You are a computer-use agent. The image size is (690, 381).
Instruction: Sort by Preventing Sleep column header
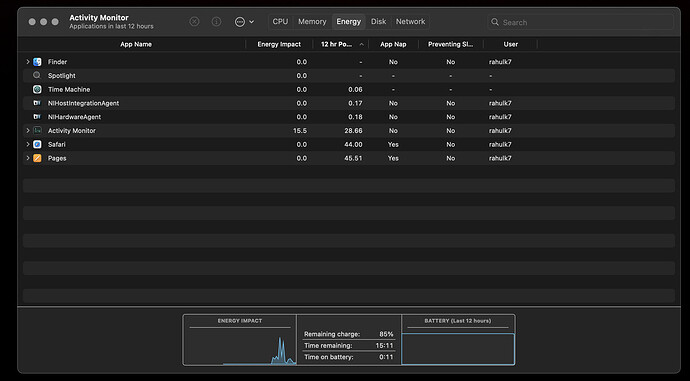[x=451, y=44]
